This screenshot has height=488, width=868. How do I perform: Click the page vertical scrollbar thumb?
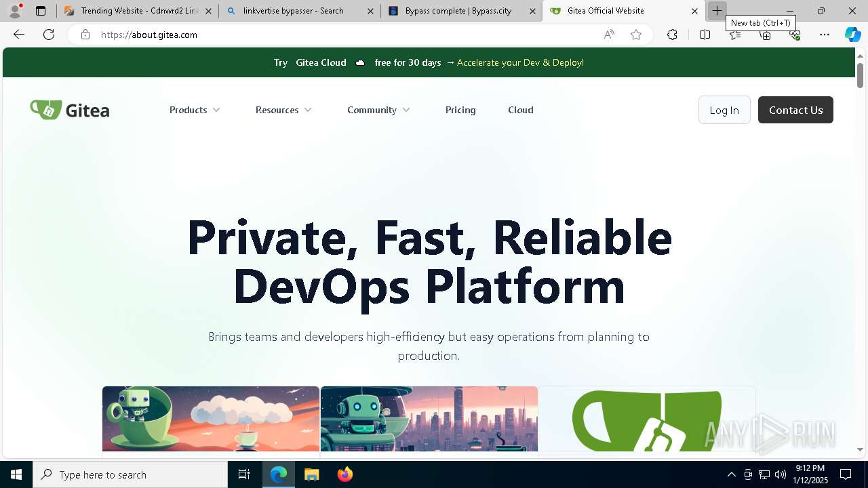pyautogui.click(x=860, y=75)
